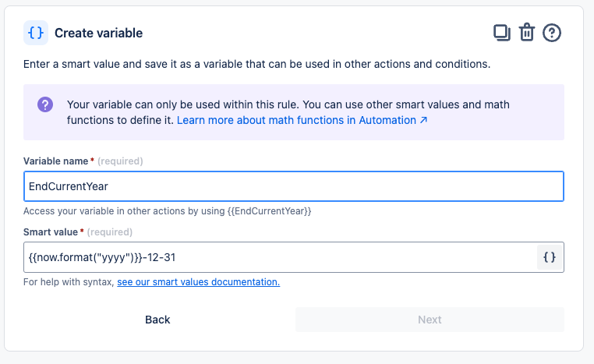Click the Smart value label
Screen dimensions: 594x364
click(51, 232)
